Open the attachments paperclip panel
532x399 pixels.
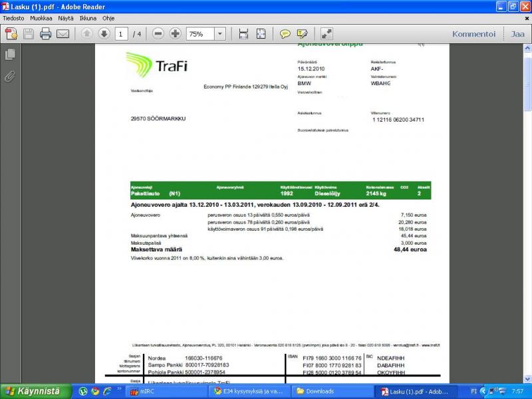(10, 76)
